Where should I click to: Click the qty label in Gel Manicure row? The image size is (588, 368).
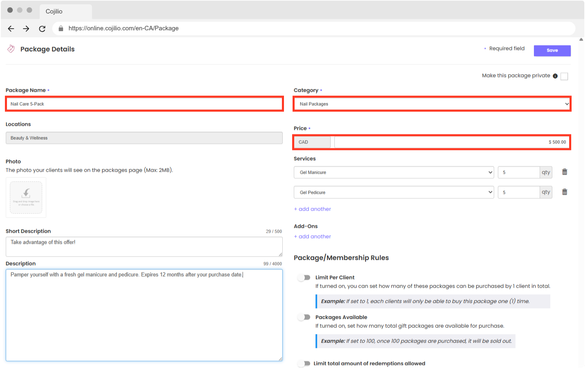pyautogui.click(x=546, y=172)
